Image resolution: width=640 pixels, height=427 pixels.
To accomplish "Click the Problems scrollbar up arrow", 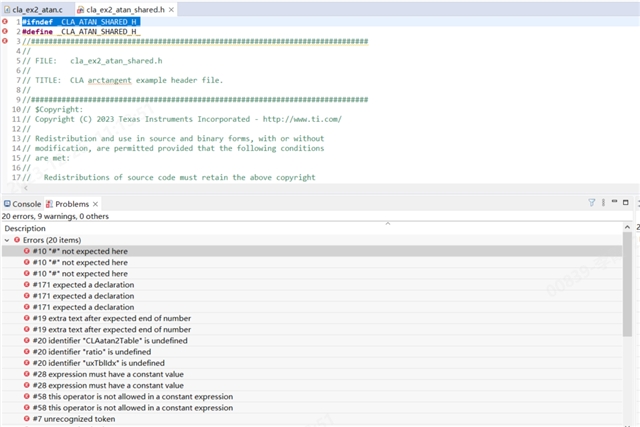I will [x=627, y=227].
